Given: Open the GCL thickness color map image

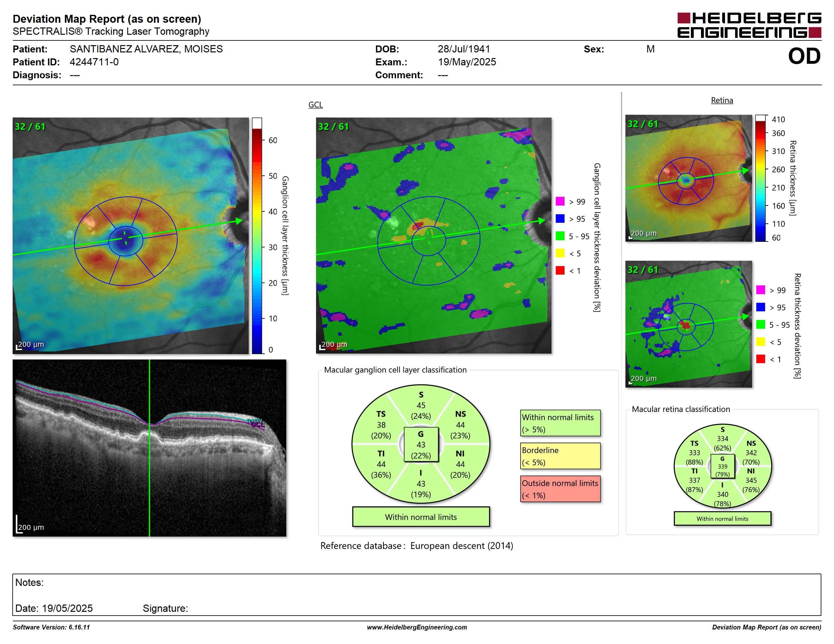Looking at the screenshot, I should pyautogui.click(x=130, y=236).
